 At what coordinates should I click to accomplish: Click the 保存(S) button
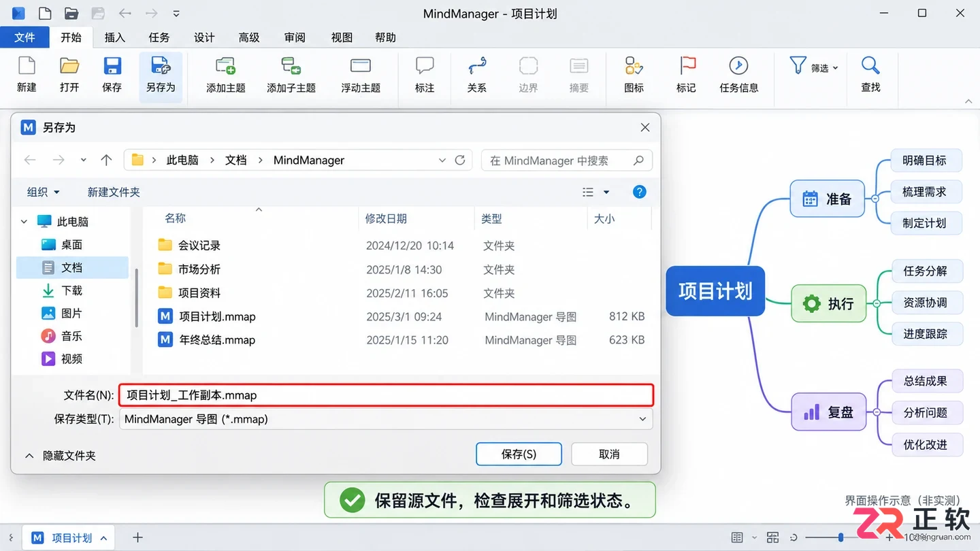(x=519, y=454)
